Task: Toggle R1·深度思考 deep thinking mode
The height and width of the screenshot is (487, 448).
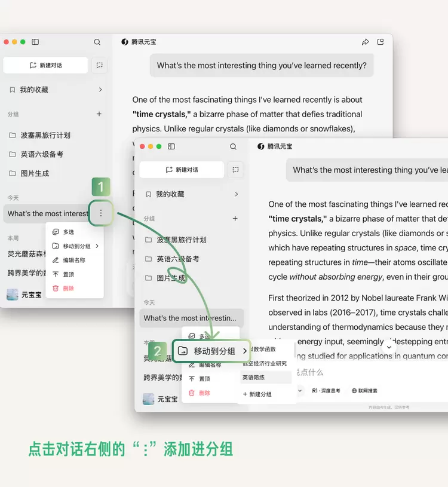Action: (326, 391)
